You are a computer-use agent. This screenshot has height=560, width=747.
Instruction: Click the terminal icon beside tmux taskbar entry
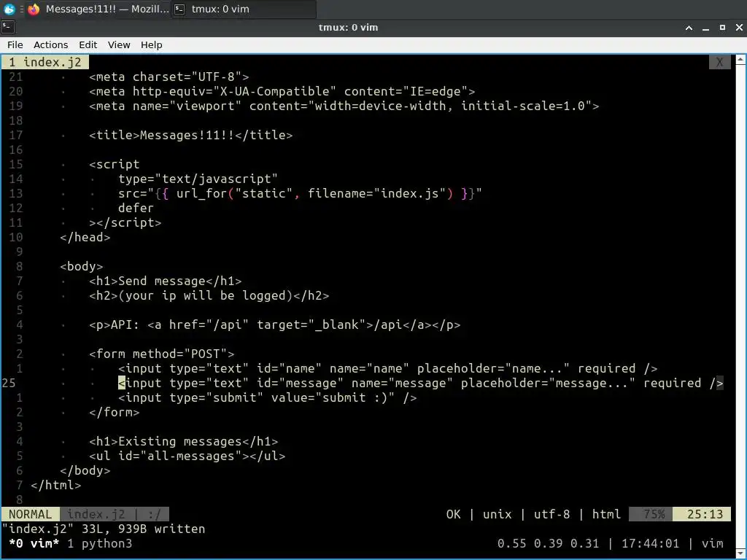179,9
